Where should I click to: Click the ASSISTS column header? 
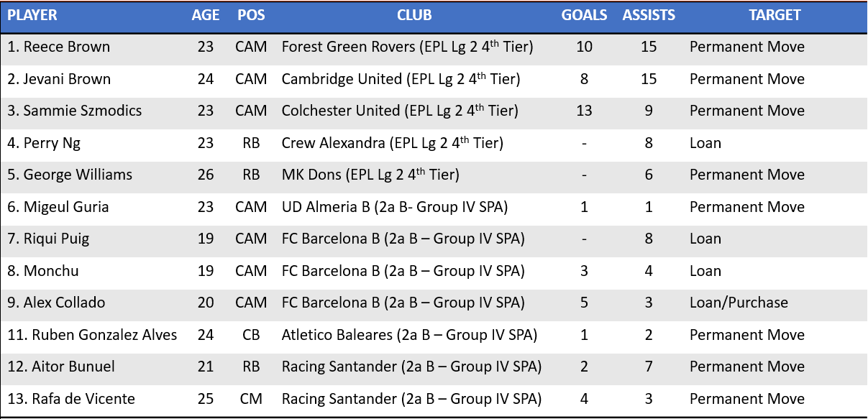pos(649,15)
